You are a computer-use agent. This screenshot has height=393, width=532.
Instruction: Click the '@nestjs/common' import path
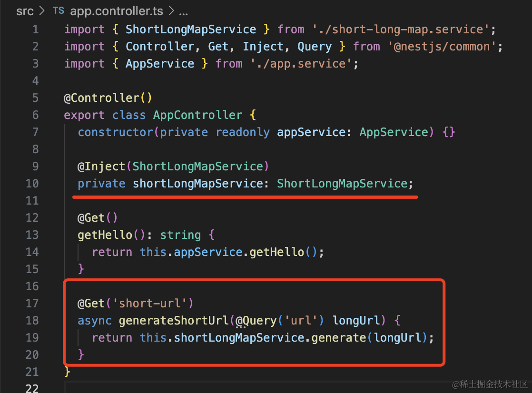point(443,47)
